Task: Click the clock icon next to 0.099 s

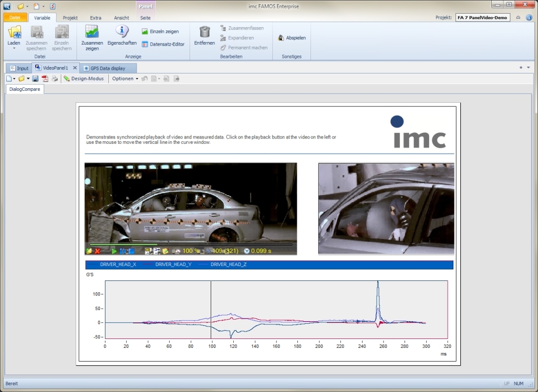Action: pyautogui.click(x=247, y=251)
